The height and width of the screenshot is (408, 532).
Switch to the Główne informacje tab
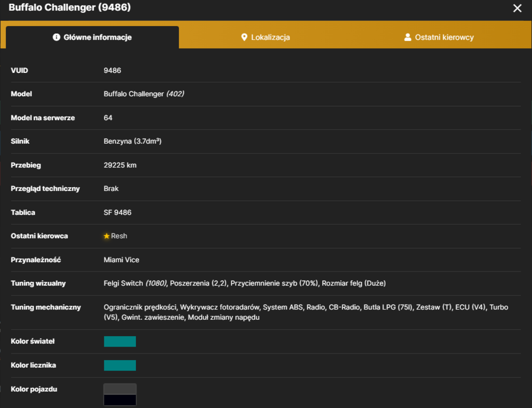pyautogui.click(x=92, y=38)
